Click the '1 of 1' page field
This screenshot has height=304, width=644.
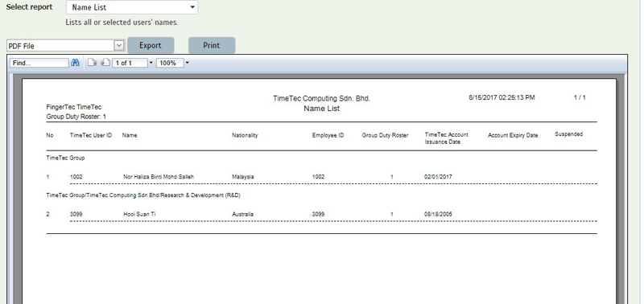tap(130, 63)
